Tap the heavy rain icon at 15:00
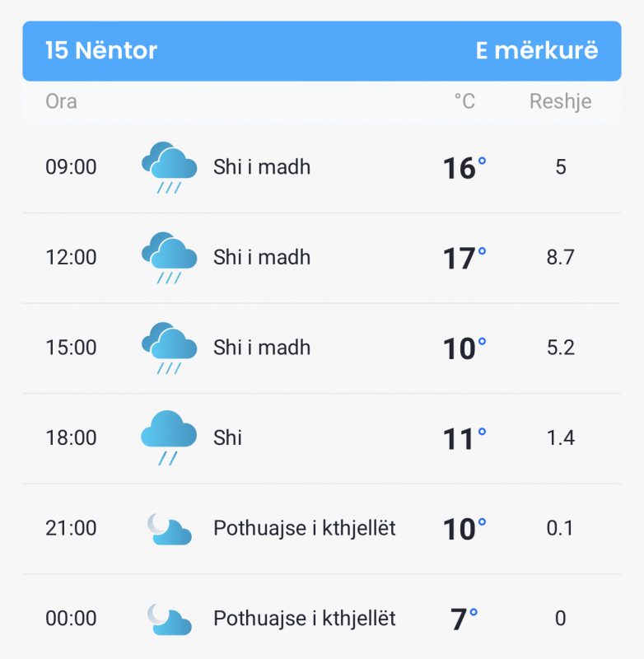 169,348
